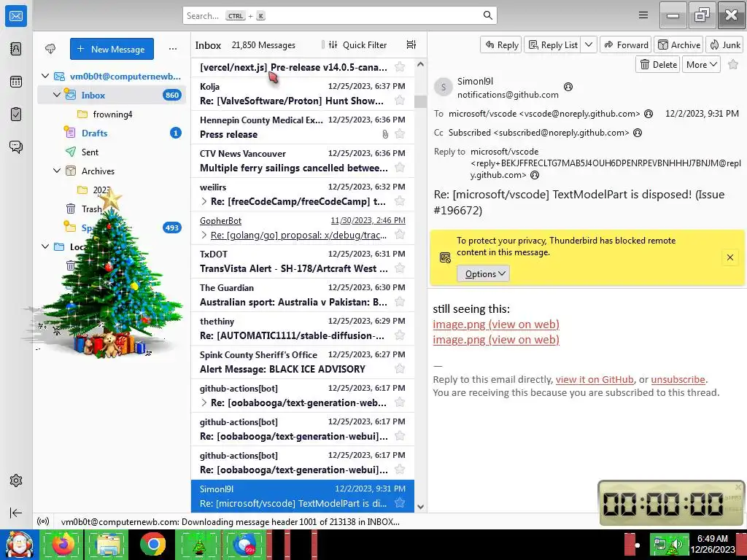Open Firefox from the taskbar
The width and height of the screenshot is (747, 560).
coord(63,544)
